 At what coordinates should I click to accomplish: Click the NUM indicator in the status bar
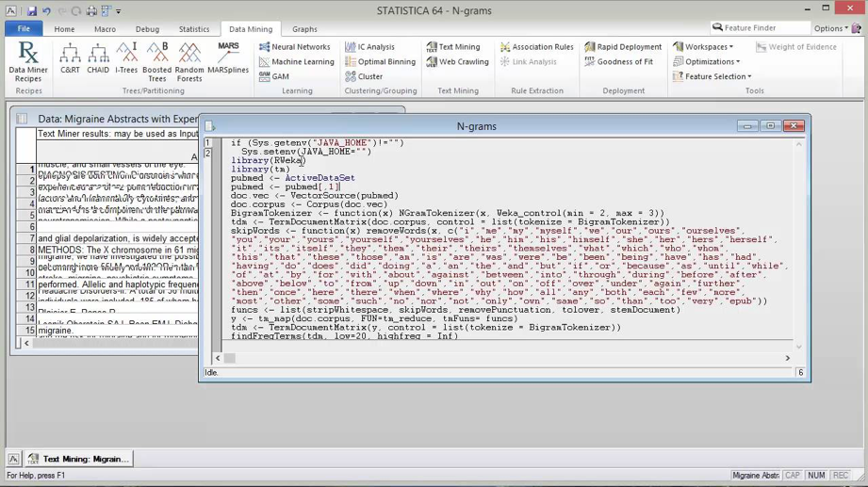click(x=816, y=476)
